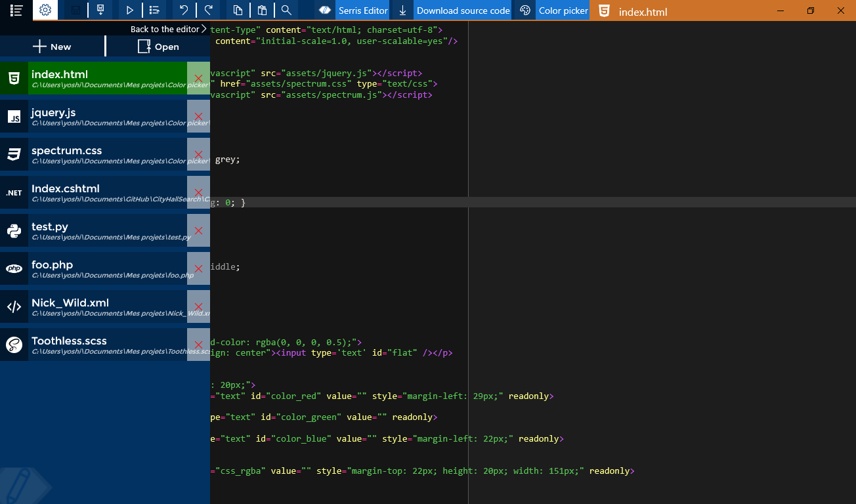Paste from the clipboard icon
This screenshot has height=504, width=856.
pos(261,10)
